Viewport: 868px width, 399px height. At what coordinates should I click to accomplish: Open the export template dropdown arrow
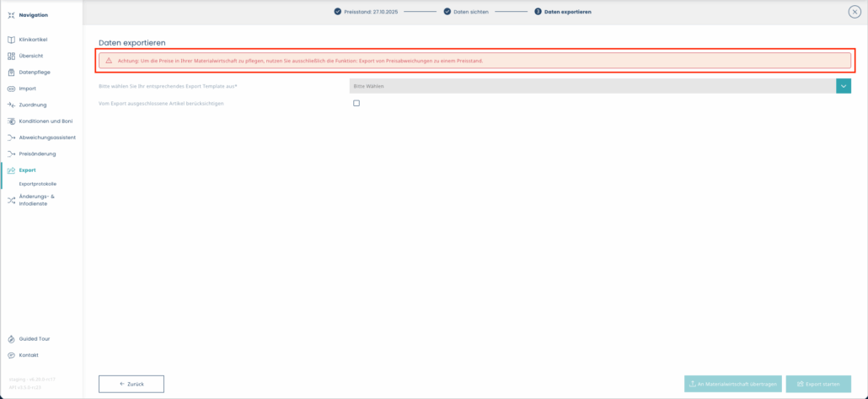[x=844, y=86]
